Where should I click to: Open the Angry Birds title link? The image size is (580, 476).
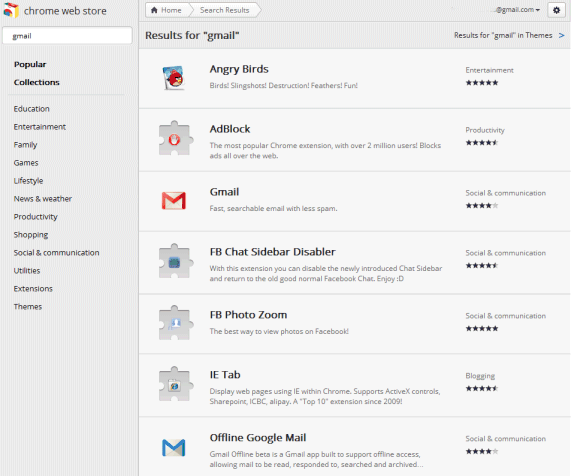click(239, 70)
